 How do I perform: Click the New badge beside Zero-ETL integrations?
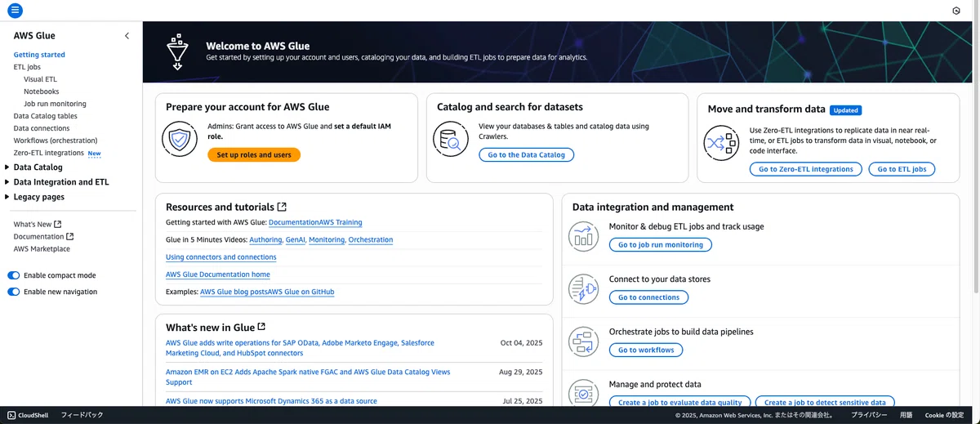tap(95, 153)
